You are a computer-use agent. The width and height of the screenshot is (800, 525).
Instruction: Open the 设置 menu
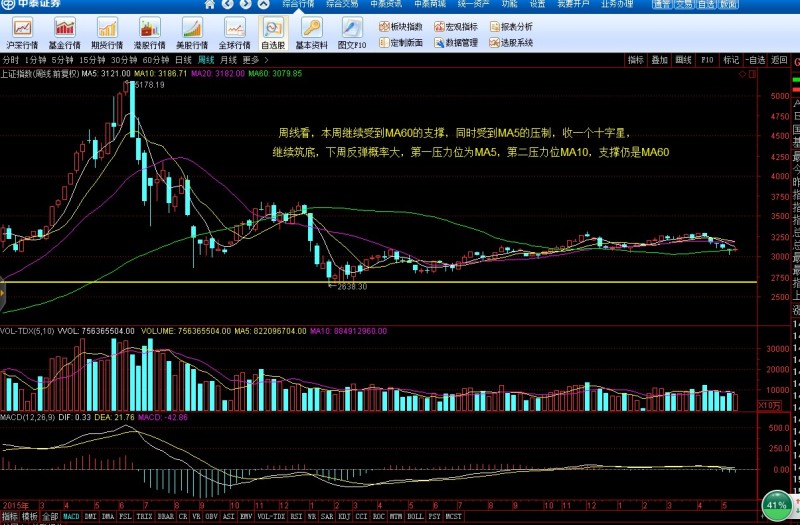[x=537, y=4]
